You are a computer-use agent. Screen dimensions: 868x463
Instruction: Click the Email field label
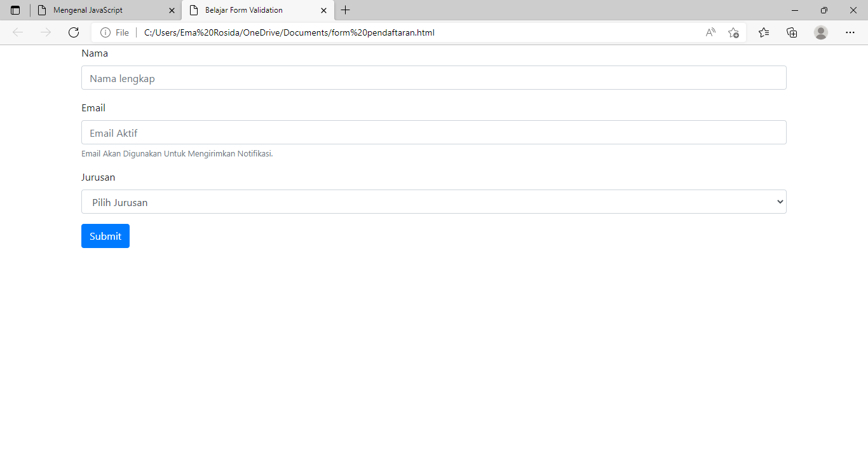pyautogui.click(x=93, y=108)
